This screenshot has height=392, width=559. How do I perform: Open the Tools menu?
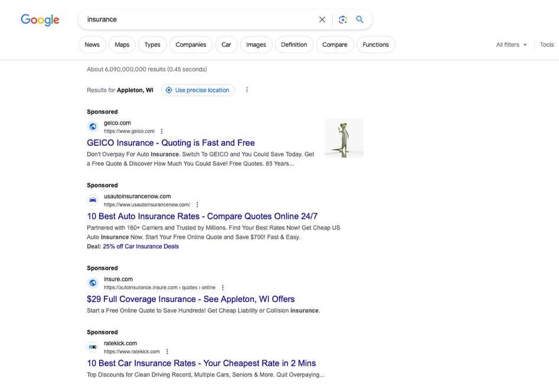(x=547, y=45)
